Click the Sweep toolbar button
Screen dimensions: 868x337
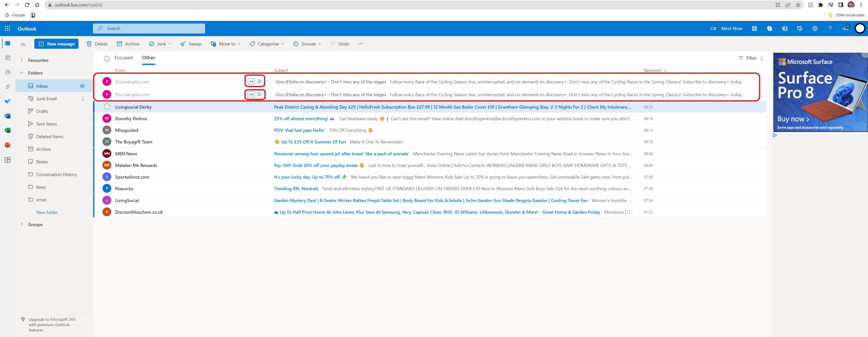tap(191, 44)
